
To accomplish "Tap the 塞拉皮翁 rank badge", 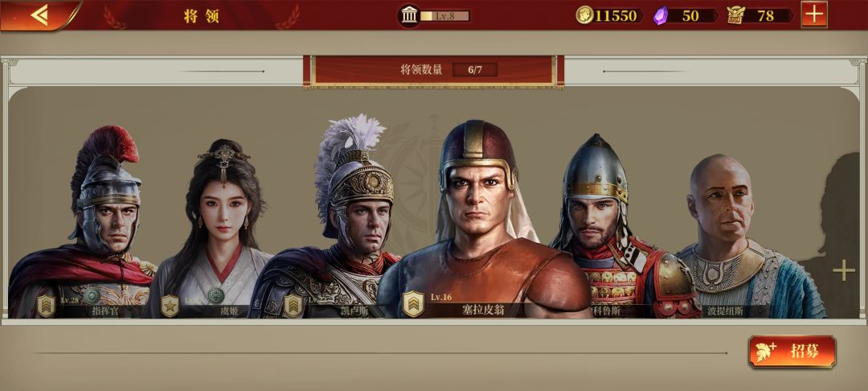I will point(413,304).
